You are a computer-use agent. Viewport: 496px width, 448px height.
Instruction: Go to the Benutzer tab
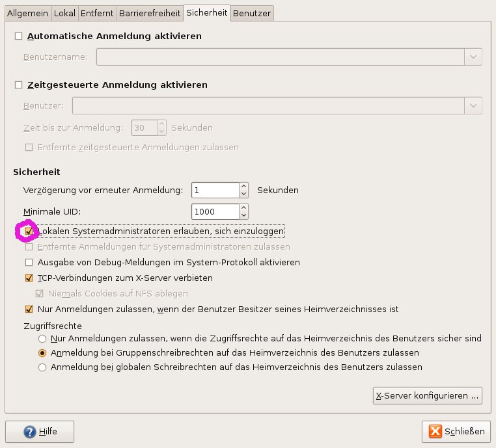tap(252, 12)
